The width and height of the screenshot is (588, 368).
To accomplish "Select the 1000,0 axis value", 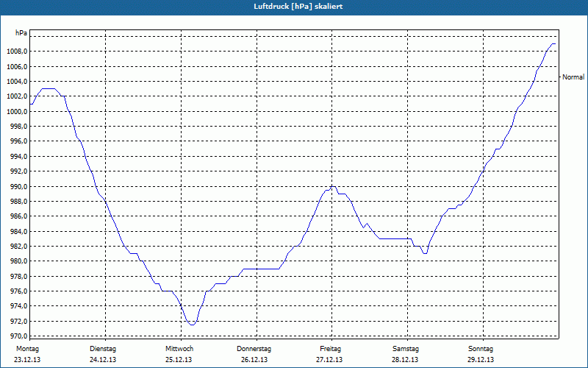I will coord(16,112).
